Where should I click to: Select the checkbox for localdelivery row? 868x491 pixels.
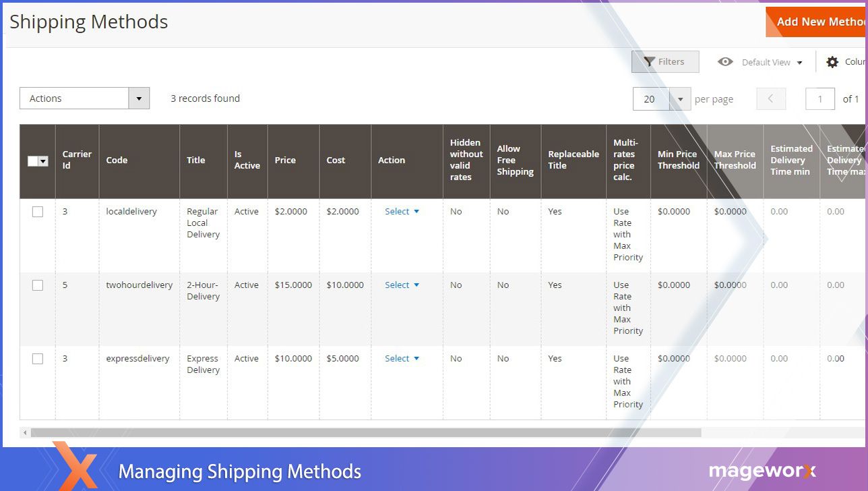(37, 211)
